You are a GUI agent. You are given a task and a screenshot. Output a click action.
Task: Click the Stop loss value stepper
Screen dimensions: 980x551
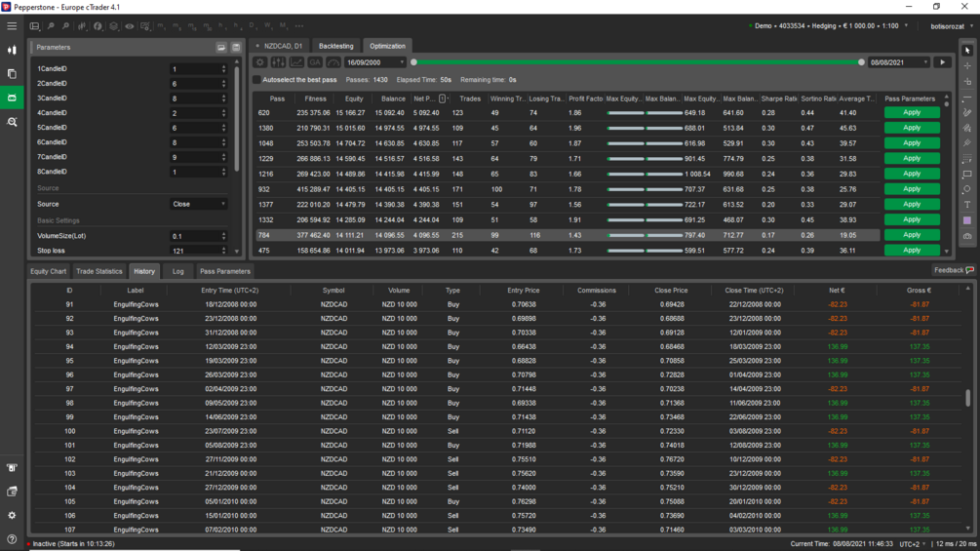(223, 251)
